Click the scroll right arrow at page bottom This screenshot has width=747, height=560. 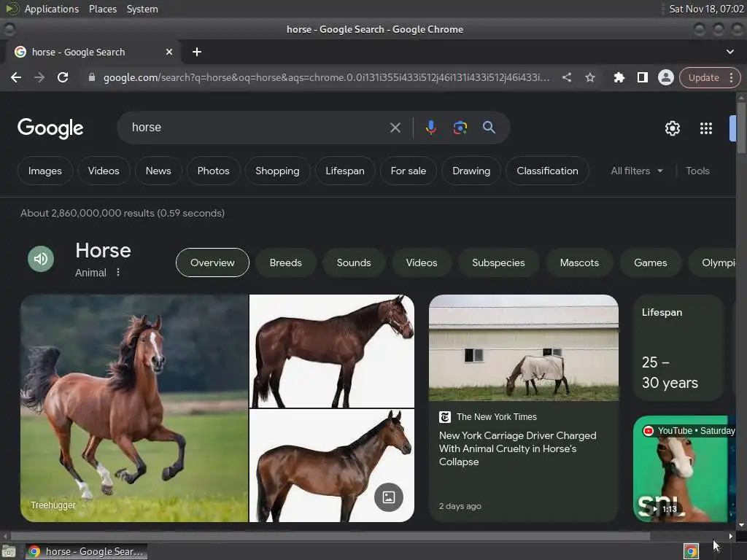730,536
